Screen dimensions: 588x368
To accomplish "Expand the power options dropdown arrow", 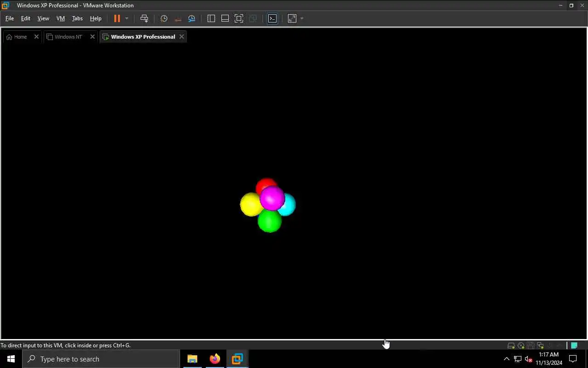I will (127, 18).
